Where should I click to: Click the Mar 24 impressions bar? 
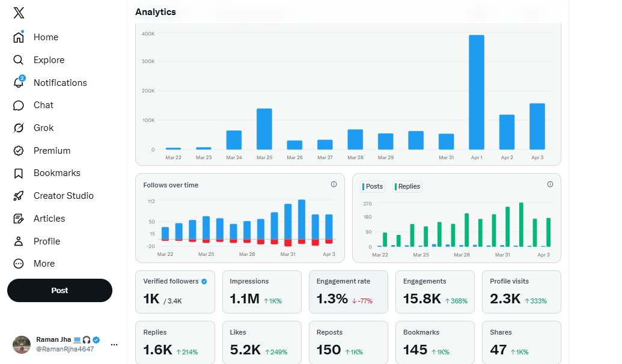(x=234, y=140)
